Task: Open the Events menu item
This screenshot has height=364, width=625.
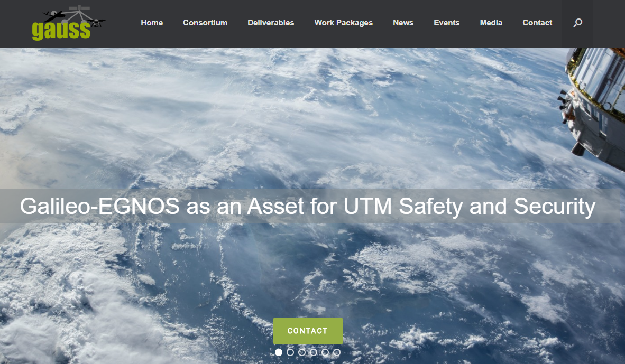Action: 446,23
